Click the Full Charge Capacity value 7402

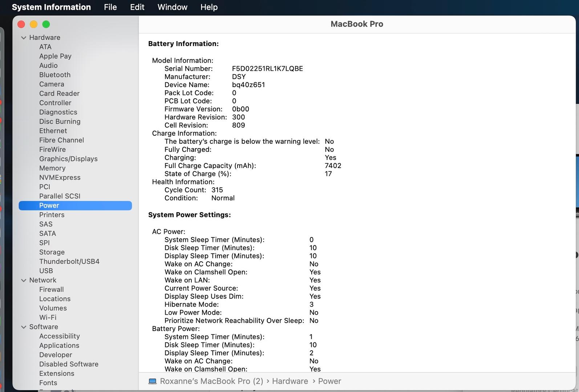pyautogui.click(x=333, y=166)
